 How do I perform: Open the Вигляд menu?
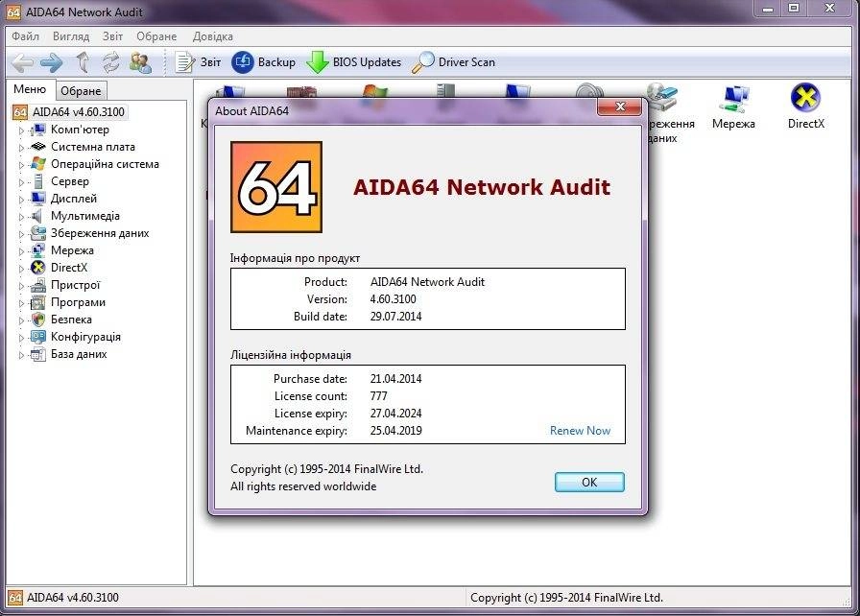click(71, 36)
